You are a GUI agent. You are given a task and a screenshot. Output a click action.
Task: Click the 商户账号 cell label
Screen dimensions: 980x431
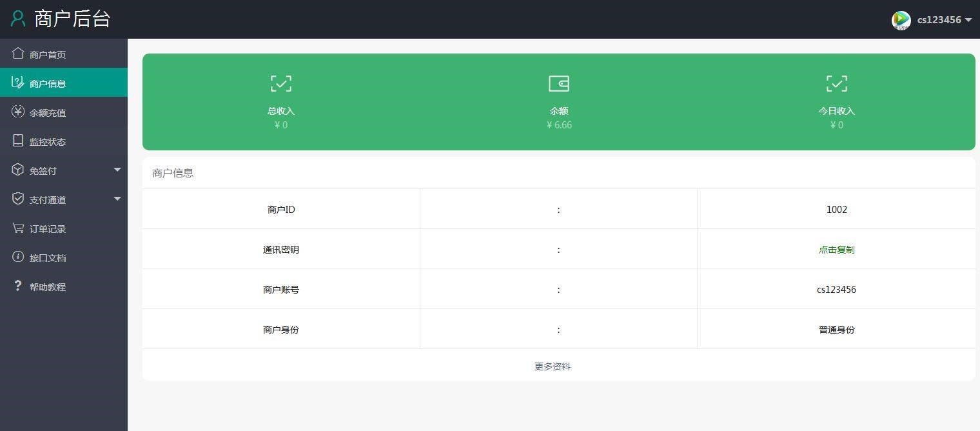pyautogui.click(x=281, y=290)
